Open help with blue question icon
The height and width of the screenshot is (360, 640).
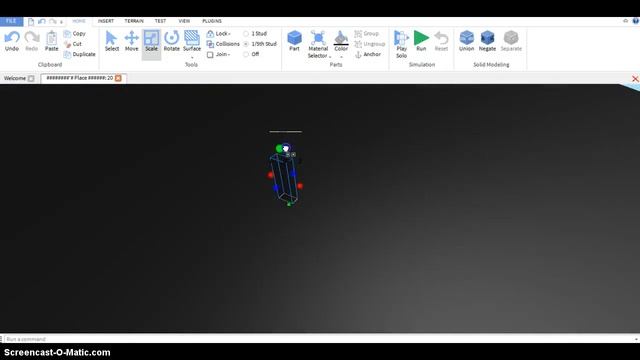click(636, 21)
